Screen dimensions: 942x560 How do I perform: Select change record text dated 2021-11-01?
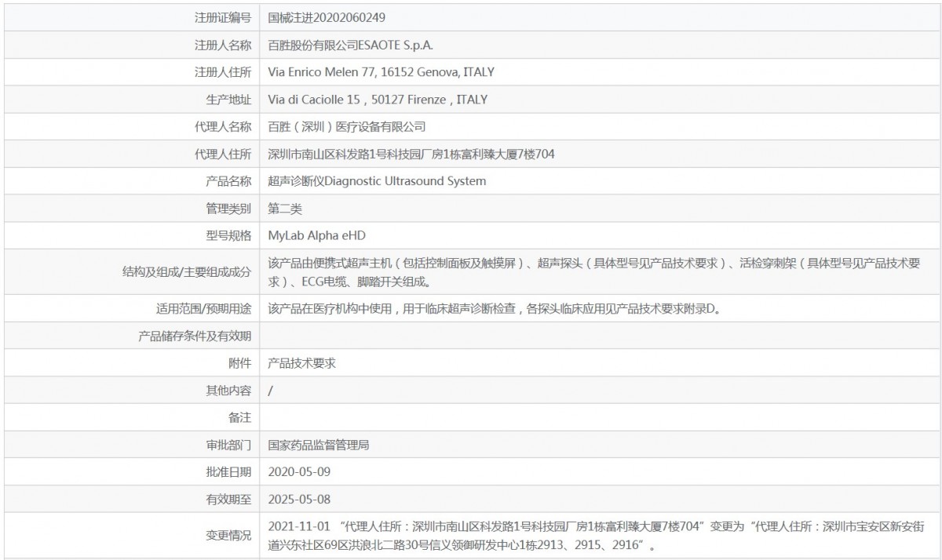click(x=597, y=536)
